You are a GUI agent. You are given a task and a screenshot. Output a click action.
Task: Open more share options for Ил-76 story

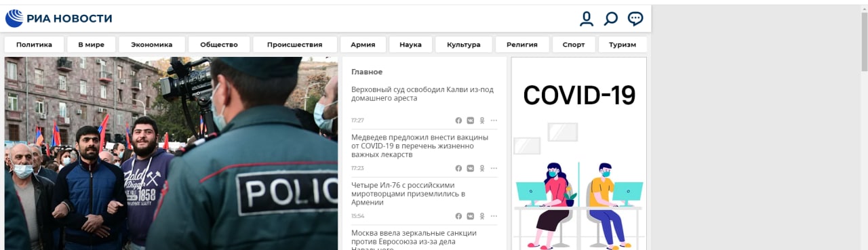tap(494, 216)
